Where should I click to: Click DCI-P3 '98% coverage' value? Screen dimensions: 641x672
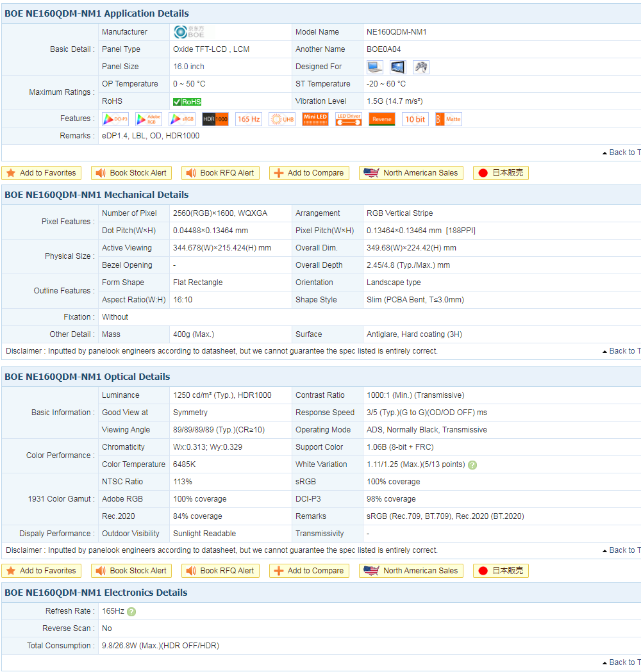point(391,499)
